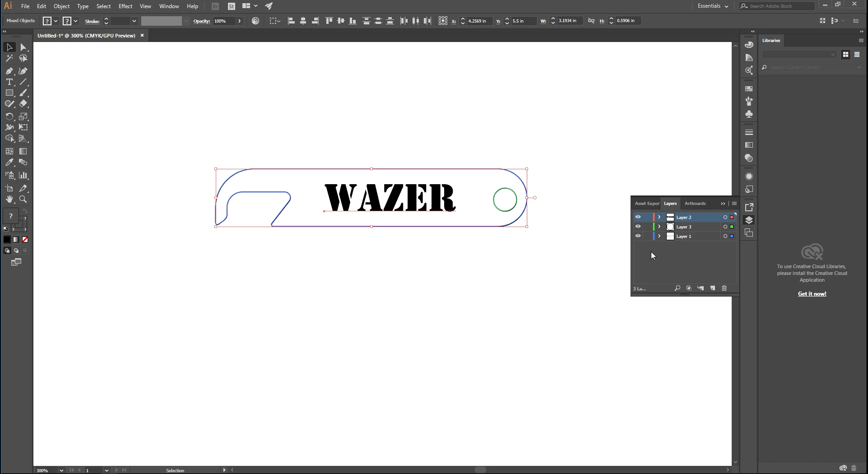868x474 pixels.
Task: Open the File menu
Action: (25, 6)
